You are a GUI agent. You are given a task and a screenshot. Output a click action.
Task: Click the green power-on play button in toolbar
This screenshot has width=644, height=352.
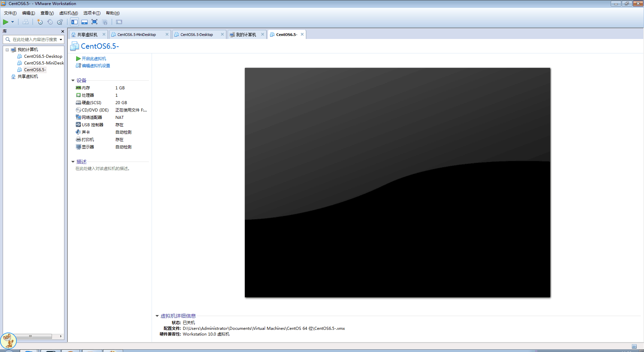coord(6,22)
